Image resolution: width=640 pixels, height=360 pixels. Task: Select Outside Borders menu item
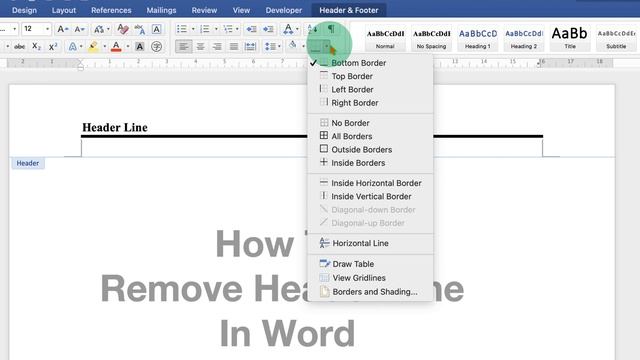(x=370, y=149)
